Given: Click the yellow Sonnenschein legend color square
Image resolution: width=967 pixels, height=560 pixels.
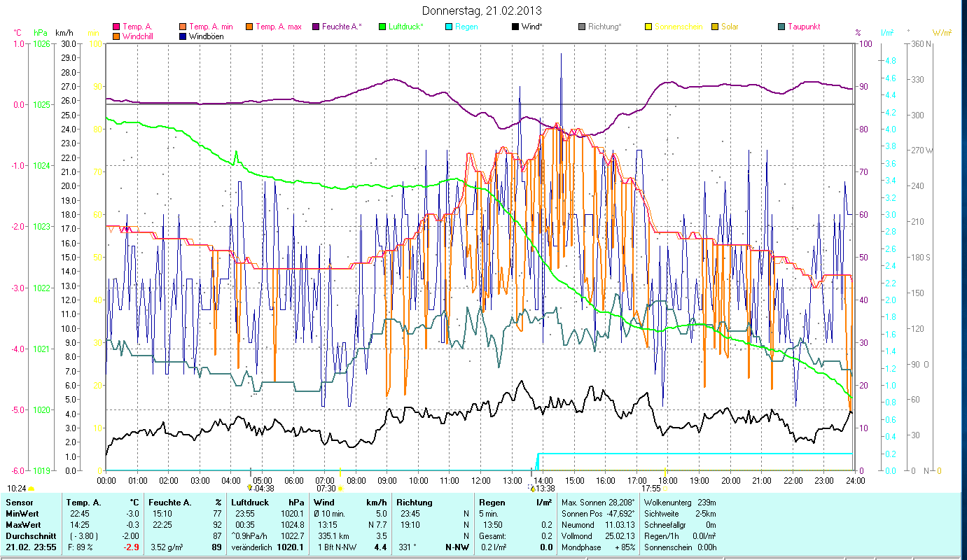Looking at the screenshot, I should [x=647, y=27].
